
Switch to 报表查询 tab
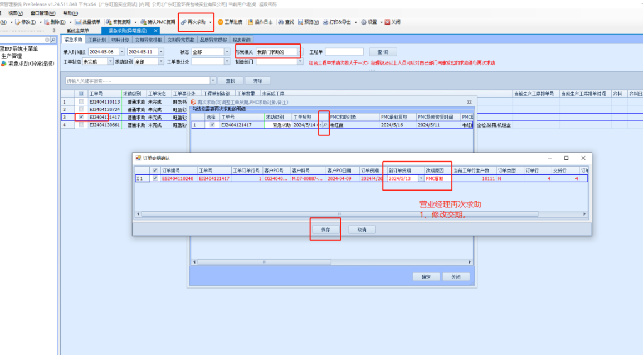pyautogui.click(x=242, y=40)
